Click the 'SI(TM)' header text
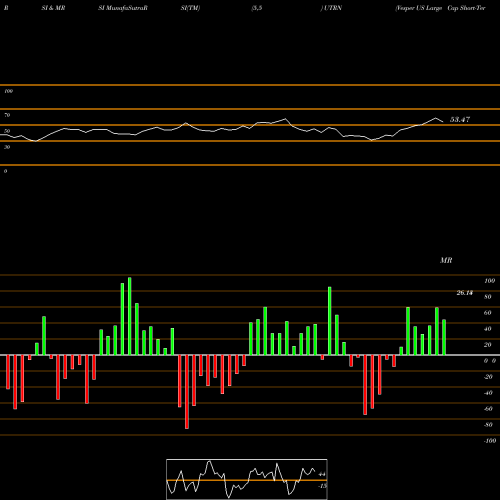The width and height of the screenshot is (500, 500). point(190,8)
